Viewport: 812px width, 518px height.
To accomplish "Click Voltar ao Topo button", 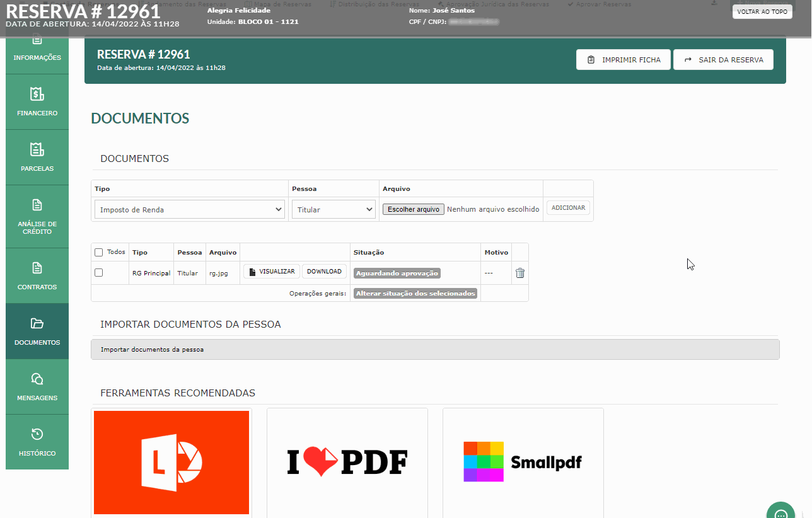I will (762, 11).
